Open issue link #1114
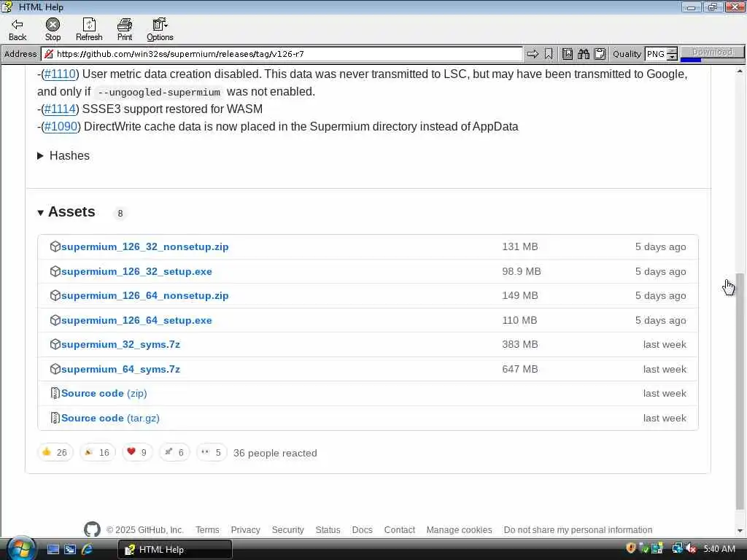The image size is (747, 560). click(x=60, y=109)
